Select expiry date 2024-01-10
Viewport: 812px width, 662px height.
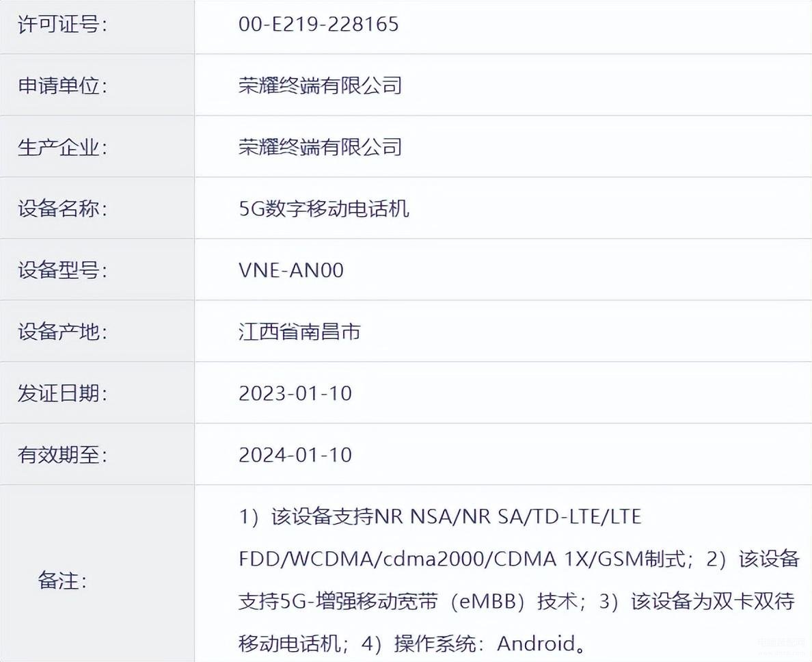295,455
